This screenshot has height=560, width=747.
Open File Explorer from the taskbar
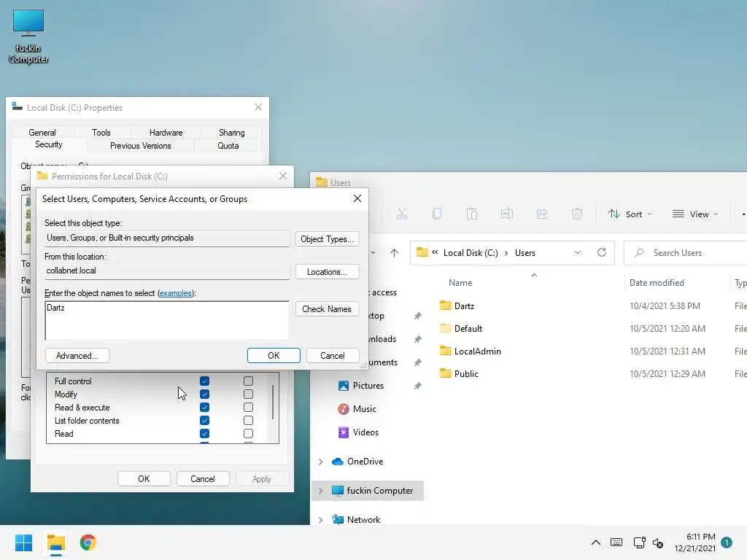pyautogui.click(x=56, y=542)
